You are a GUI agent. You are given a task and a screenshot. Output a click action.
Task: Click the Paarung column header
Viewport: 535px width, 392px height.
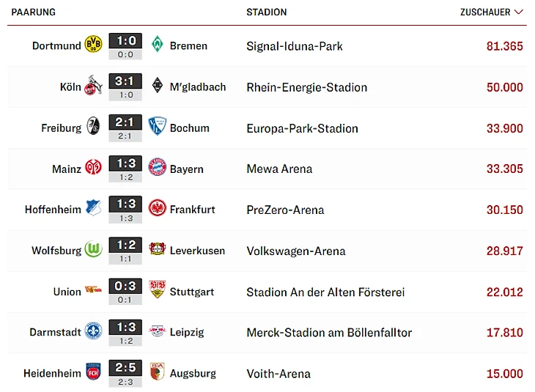pos(33,12)
